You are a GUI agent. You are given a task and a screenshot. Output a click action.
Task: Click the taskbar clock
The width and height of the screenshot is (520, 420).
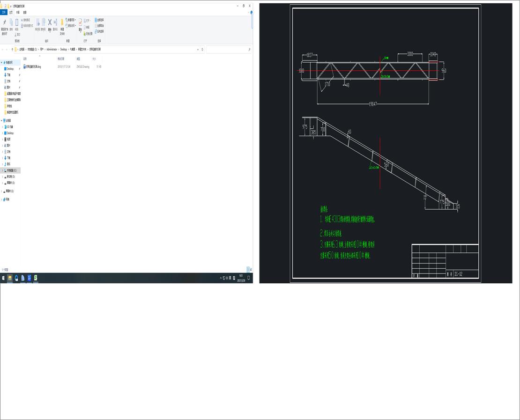pyautogui.click(x=241, y=278)
